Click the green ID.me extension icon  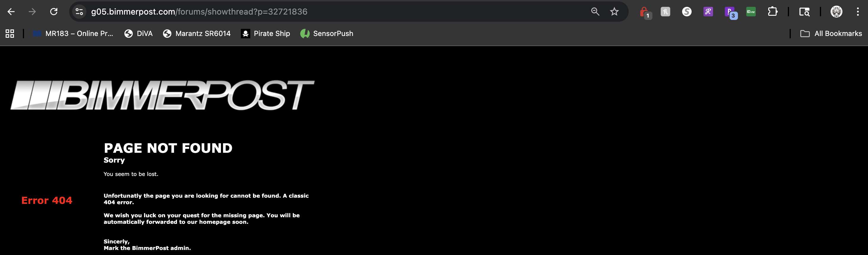[751, 12]
